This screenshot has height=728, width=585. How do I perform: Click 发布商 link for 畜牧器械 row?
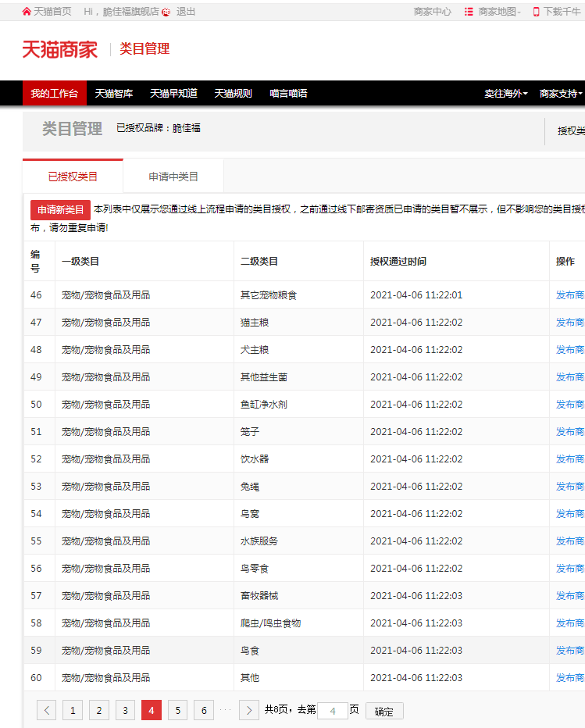click(x=570, y=596)
